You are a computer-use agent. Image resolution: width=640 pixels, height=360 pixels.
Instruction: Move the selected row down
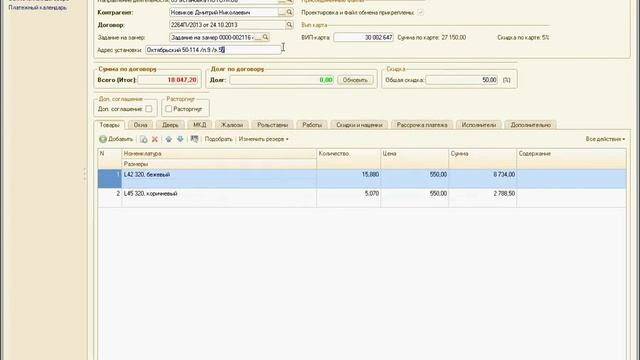180,139
